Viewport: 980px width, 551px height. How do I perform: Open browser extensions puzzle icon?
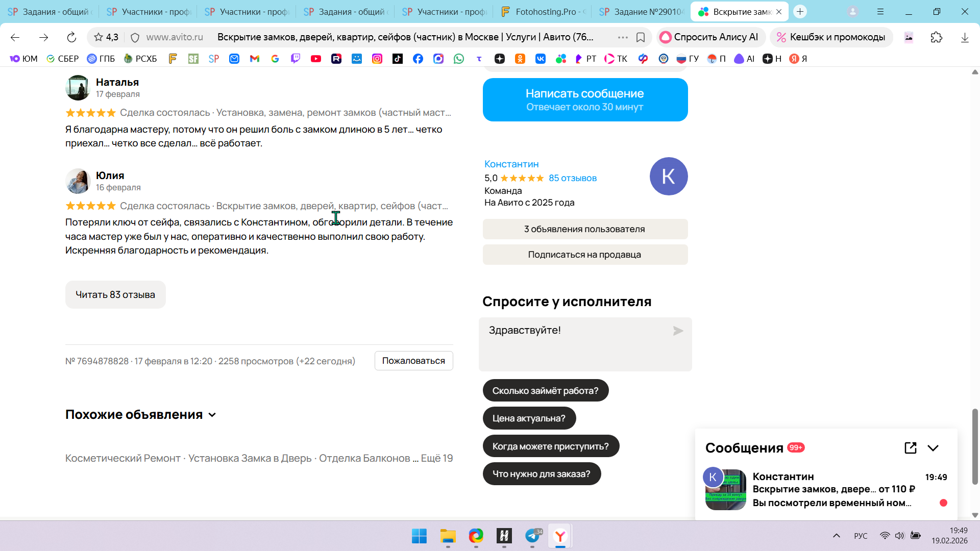pyautogui.click(x=936, y=37)
